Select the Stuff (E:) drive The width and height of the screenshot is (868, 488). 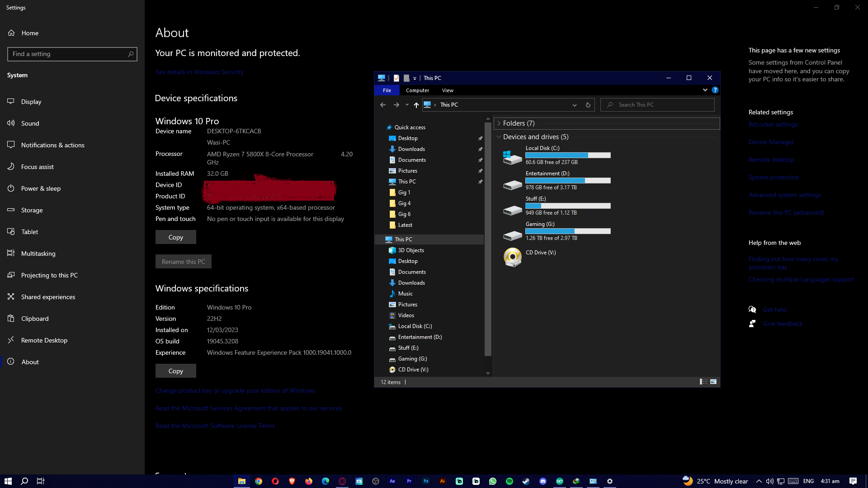pyautogui.click(x=556, y=206)
